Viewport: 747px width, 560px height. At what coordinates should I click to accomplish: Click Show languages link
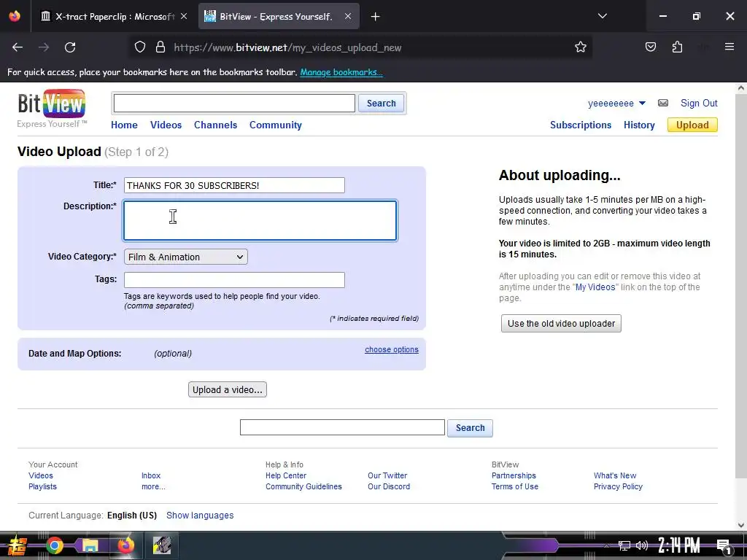[200, 516]
